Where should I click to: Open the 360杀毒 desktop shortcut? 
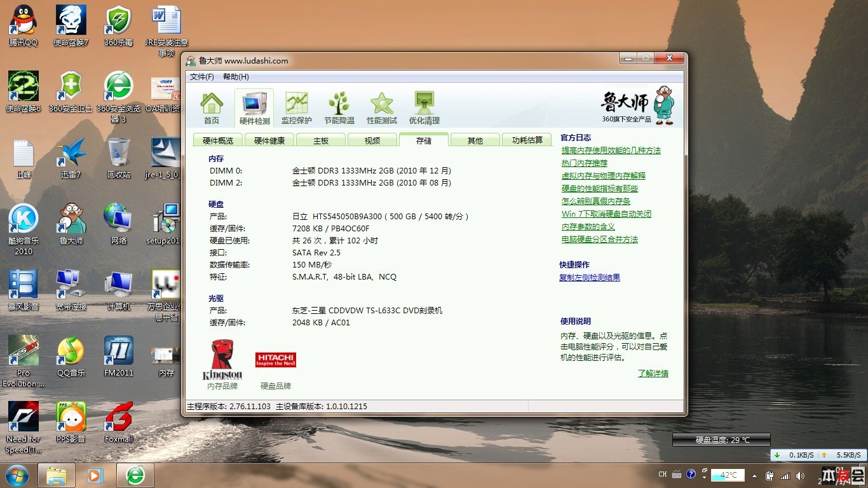[119, 25]
